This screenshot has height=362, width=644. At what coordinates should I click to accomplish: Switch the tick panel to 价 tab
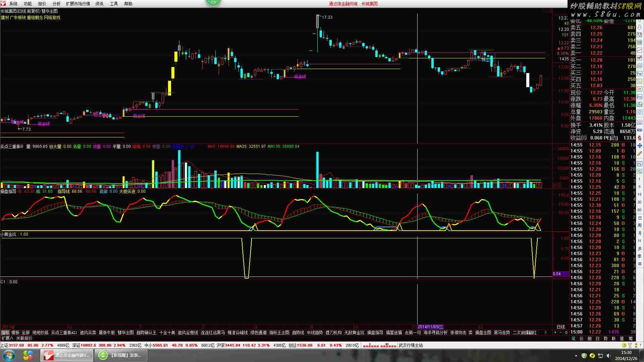click(x=581, y=339)
